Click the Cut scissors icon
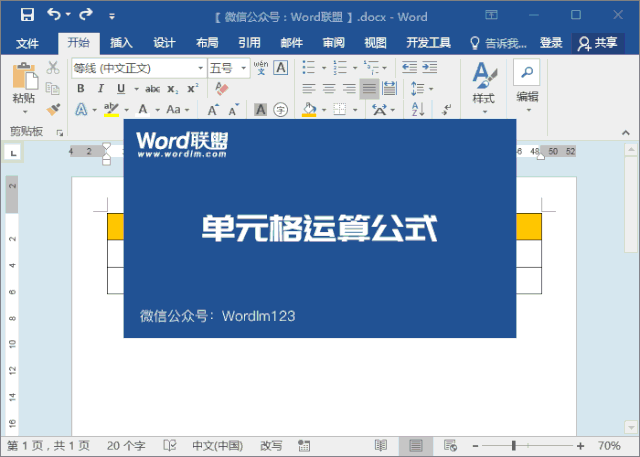Screen dimensions: 640x457 coord(53,67)
